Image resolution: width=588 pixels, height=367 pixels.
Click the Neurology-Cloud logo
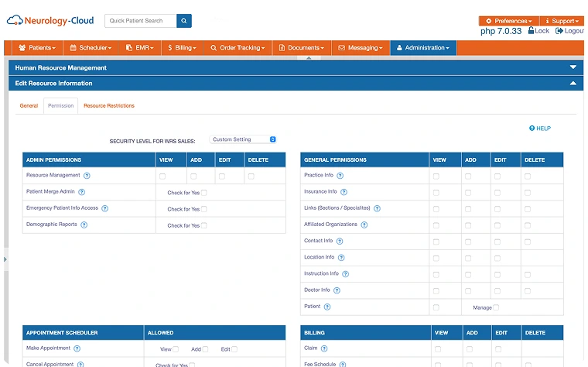50,20
